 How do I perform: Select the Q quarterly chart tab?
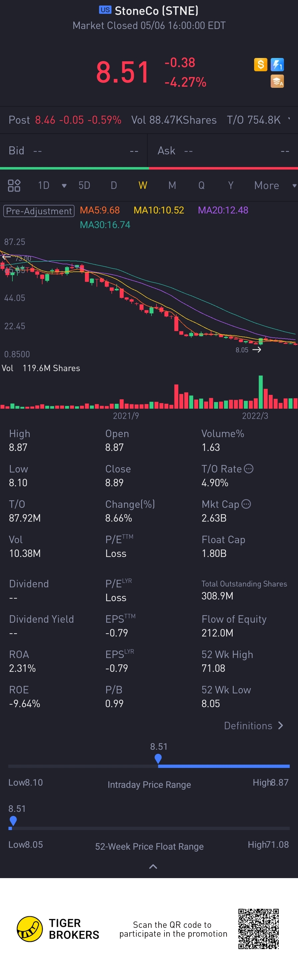coord(201,185)
